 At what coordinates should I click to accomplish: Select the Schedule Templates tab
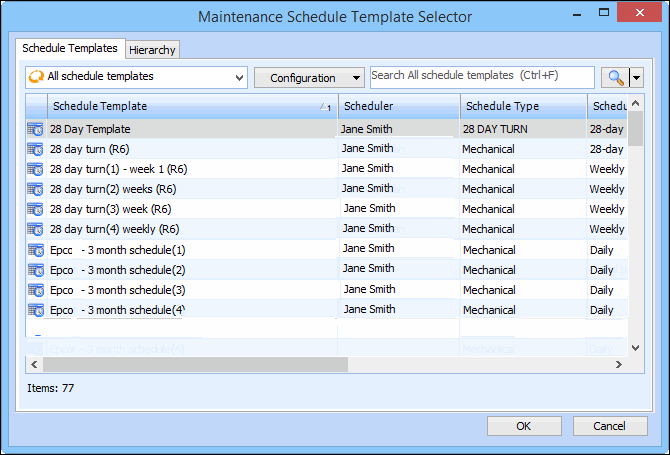point(70,48)
